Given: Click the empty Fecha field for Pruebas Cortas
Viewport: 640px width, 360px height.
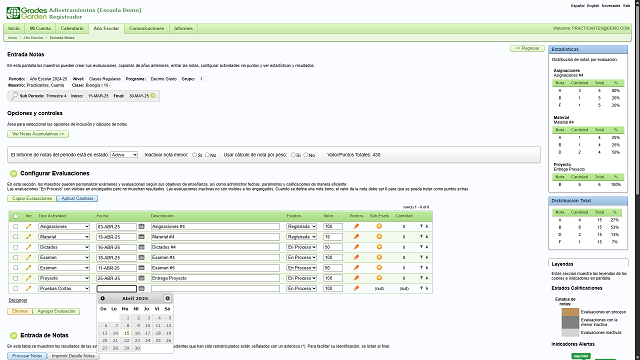Looking at the screenshot, I should click(x=116, y=289).
